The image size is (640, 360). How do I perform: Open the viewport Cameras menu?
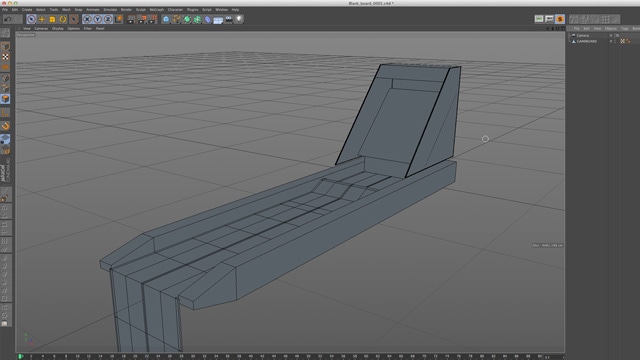(41, 29)
